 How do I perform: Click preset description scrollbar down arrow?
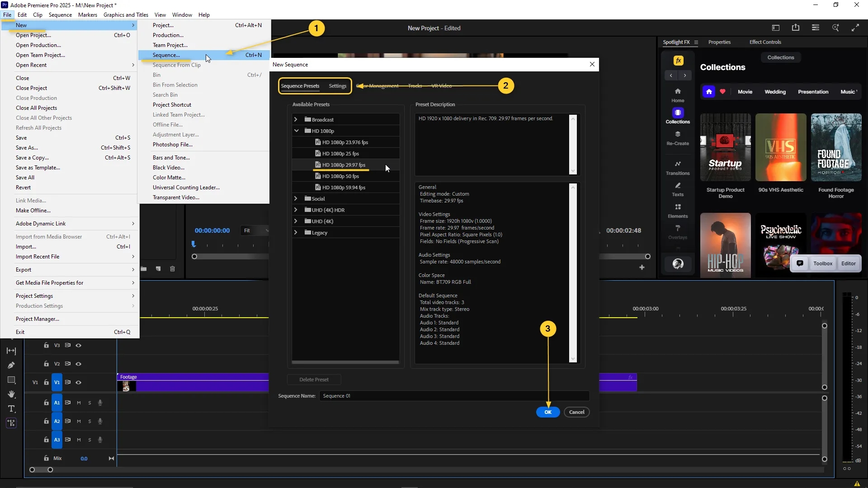pos(573,171)
